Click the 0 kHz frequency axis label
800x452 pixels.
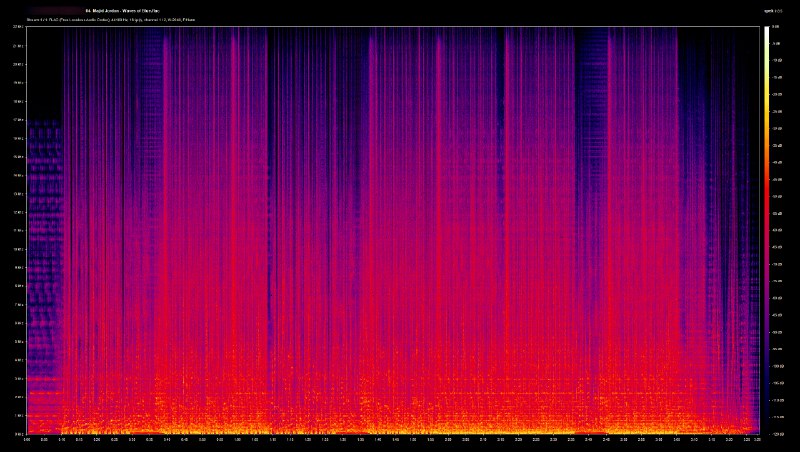(20, 434)
